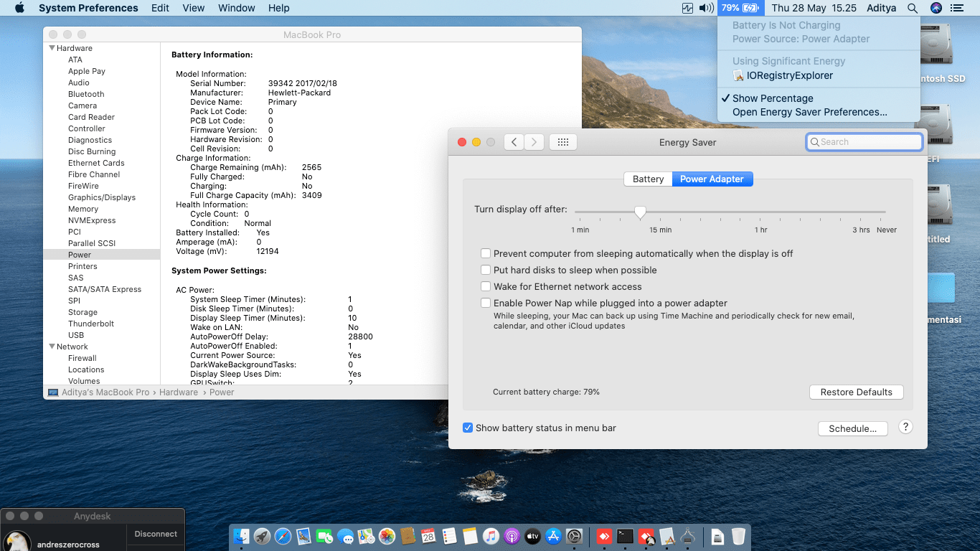Open the View menu
Viewport: 980px width, 551px height.
click(194, 8)
